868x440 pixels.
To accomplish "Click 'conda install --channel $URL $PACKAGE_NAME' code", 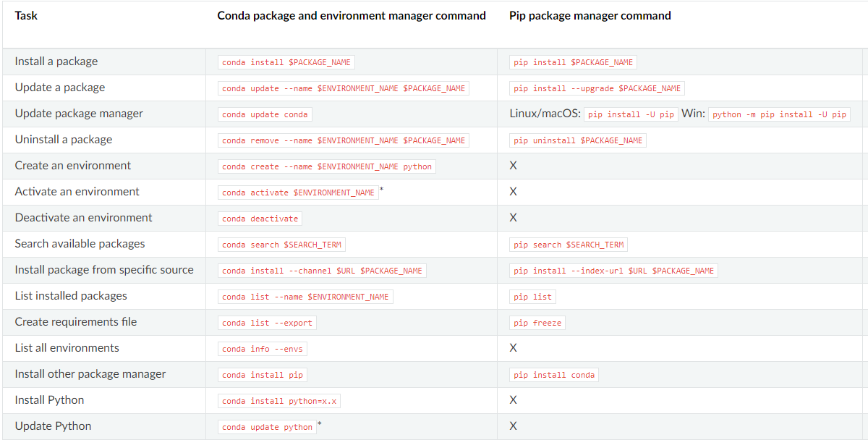I will tap(322, 271).
